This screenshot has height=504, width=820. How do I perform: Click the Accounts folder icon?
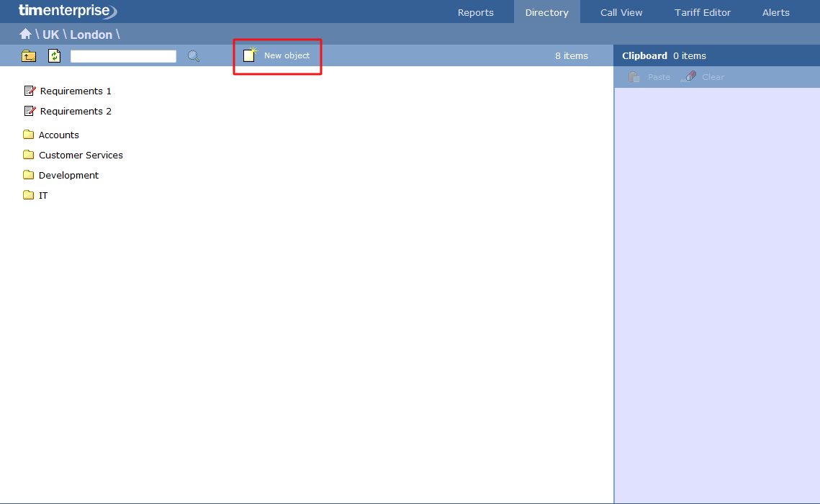point(29,135)
